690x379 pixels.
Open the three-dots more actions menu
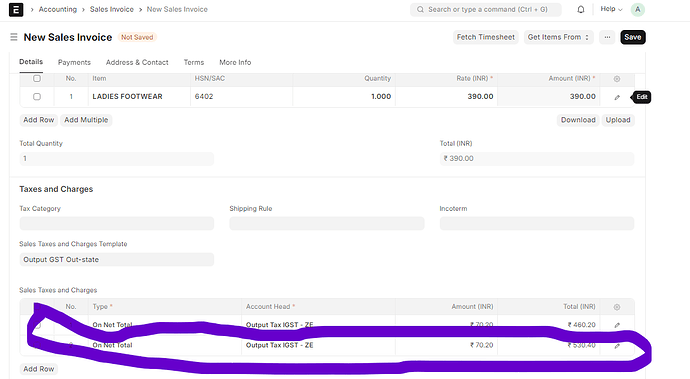pos(607,37)
